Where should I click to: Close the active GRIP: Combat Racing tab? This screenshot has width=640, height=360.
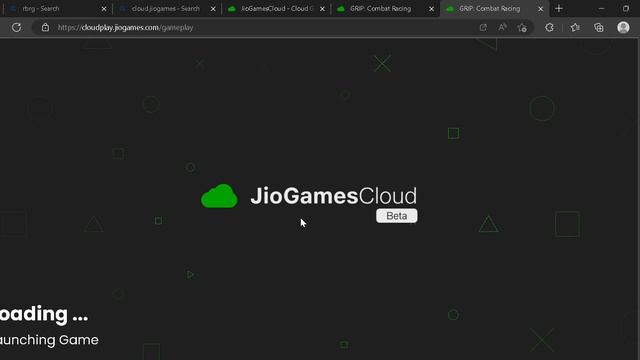point(540,9)
